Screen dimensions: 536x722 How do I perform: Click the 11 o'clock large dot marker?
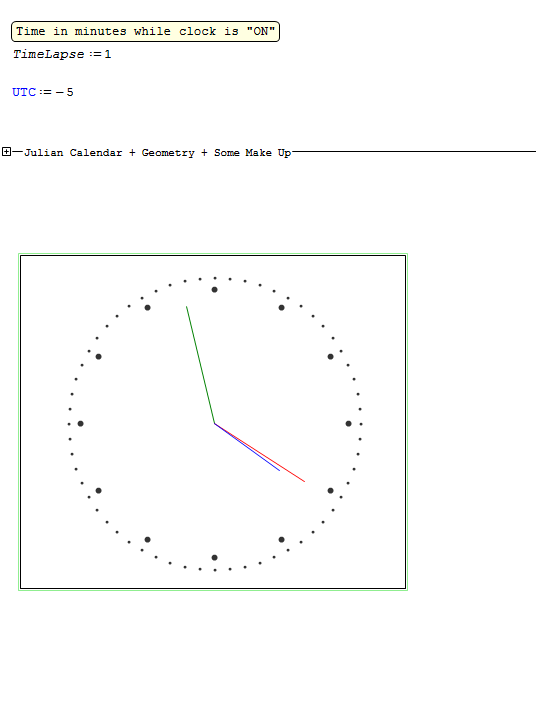point(147,308)
